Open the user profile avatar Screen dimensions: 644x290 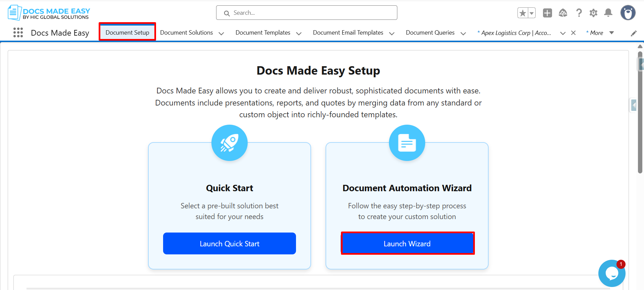(628, 13)
